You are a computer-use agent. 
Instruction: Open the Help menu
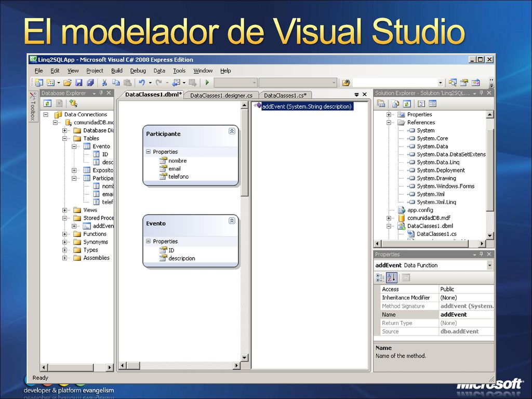click(x=225, y=71)
